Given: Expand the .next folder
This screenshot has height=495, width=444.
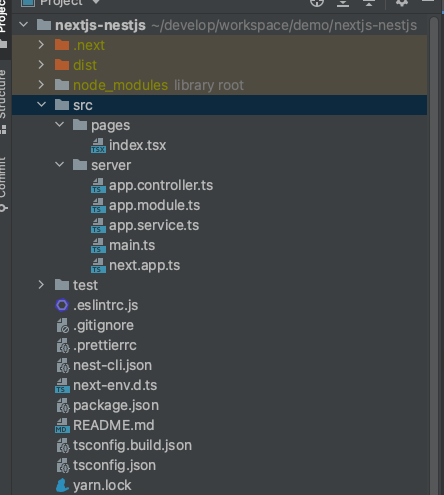Looking at the screenshot, I should coord(41,45).
